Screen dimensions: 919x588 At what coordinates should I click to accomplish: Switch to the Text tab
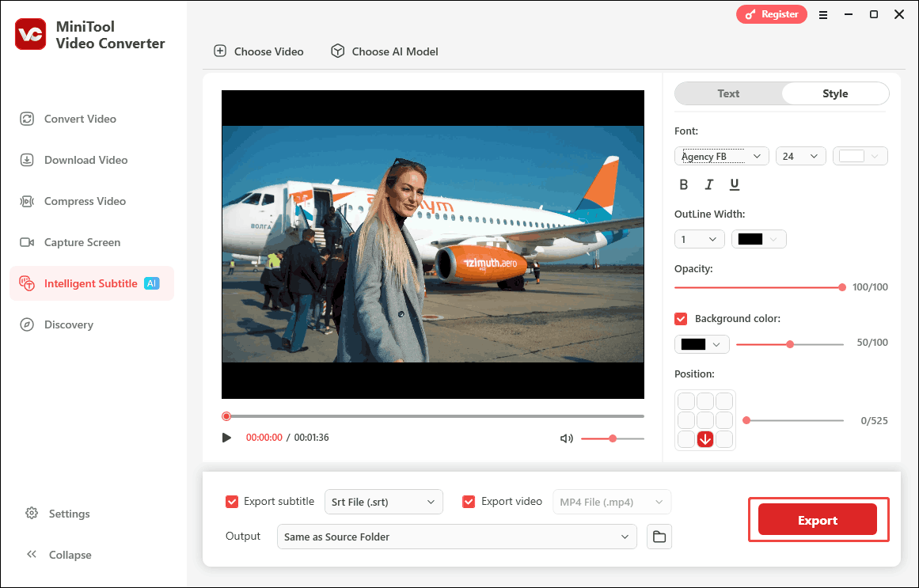click(x=727, y=93)
